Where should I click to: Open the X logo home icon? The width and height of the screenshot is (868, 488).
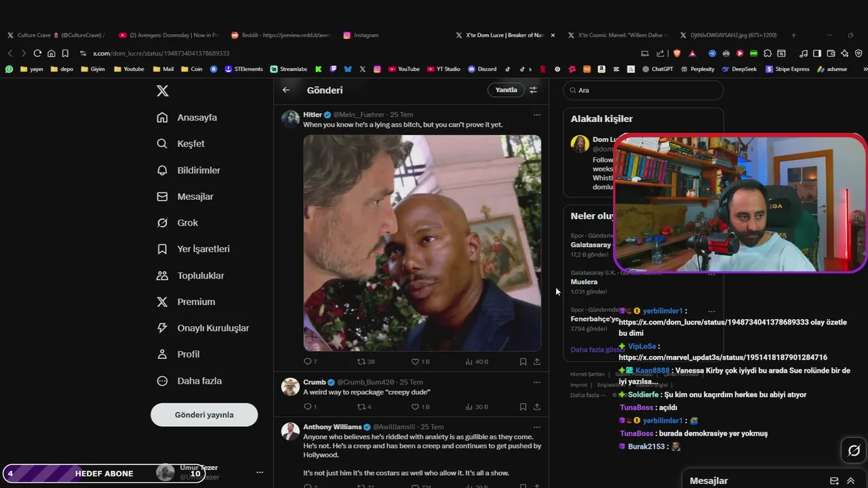tap(163, 91)
